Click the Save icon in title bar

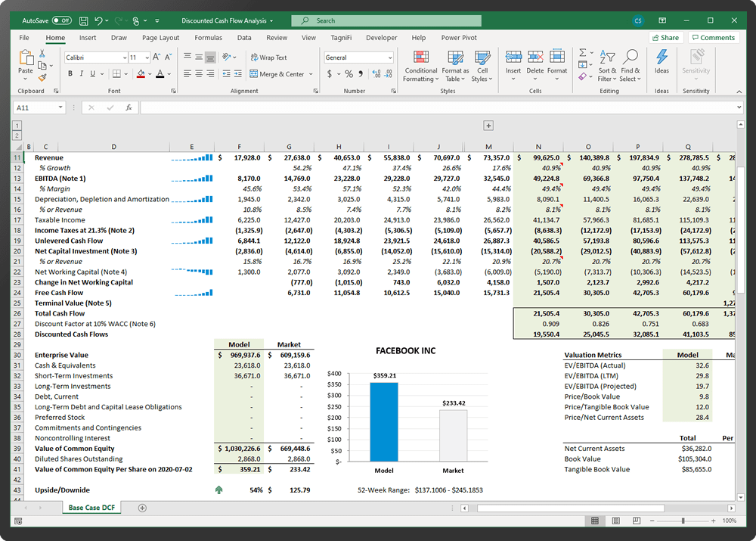[x=83, y=20]
